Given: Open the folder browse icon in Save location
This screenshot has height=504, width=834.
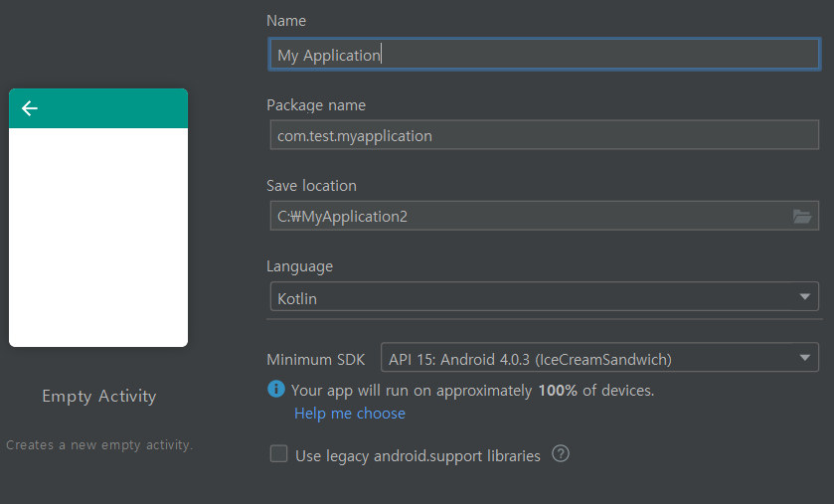Looking at the screenshot, I should pyautogui.click(x=802, y=217).
